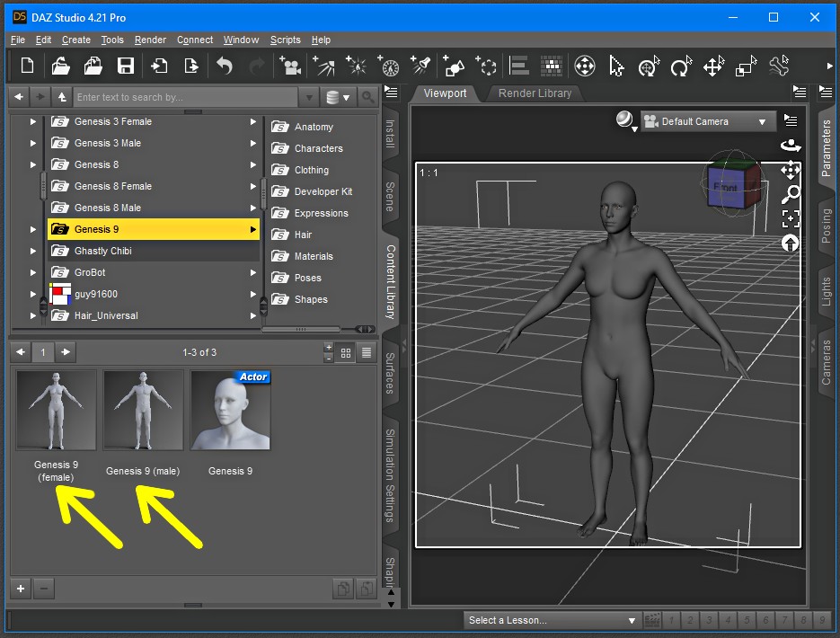Open the File menu
The width and height of the screenshot is (840, 638).
pyautogui.click(x=18, y=40)
